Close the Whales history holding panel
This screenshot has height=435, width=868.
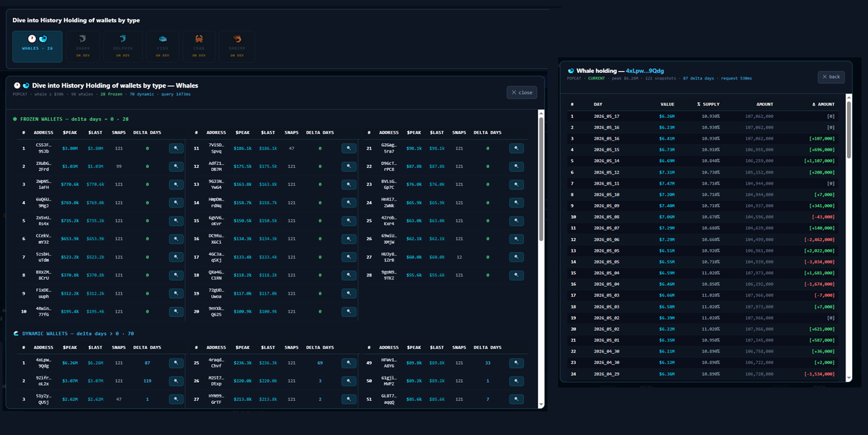[x=521, y=92]
